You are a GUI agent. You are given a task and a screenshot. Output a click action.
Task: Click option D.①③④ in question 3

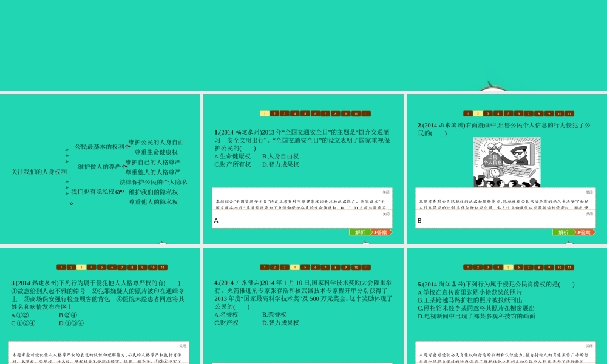(x=71, y=323)
